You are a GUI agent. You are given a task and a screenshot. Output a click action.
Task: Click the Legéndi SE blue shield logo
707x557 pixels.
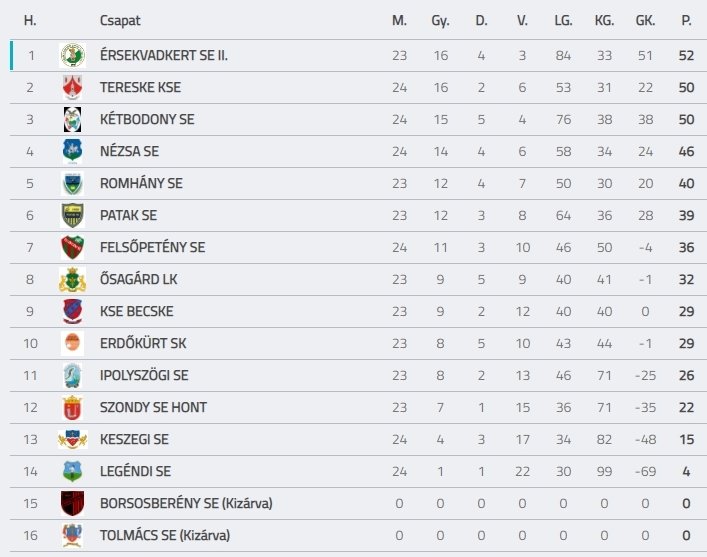point(73,472)
